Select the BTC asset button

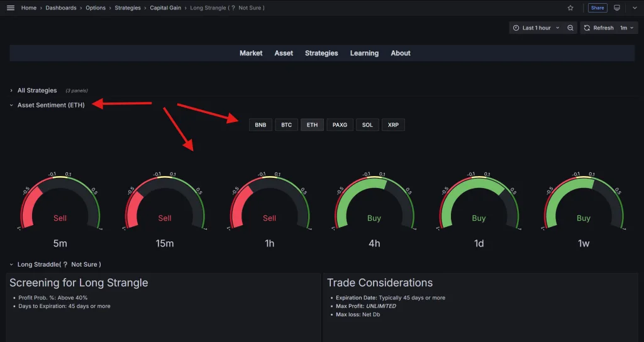(x=286, y=125)
